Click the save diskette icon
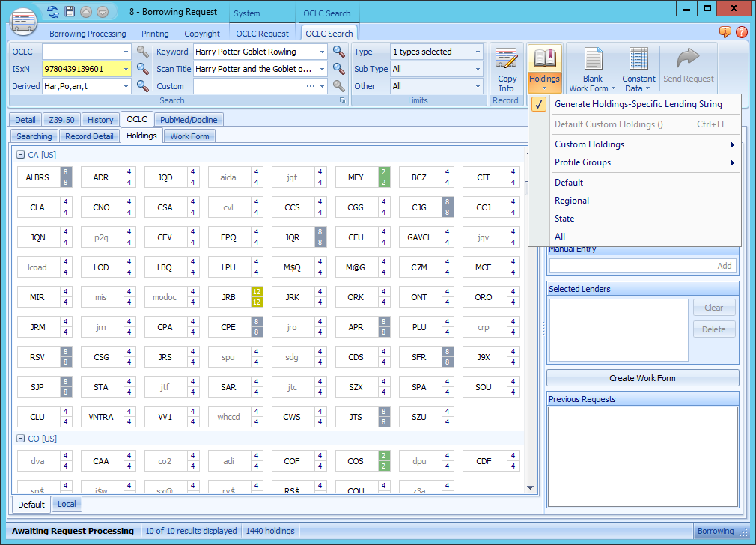The height and width of the screenshot is (545, 756). [70, 11]
